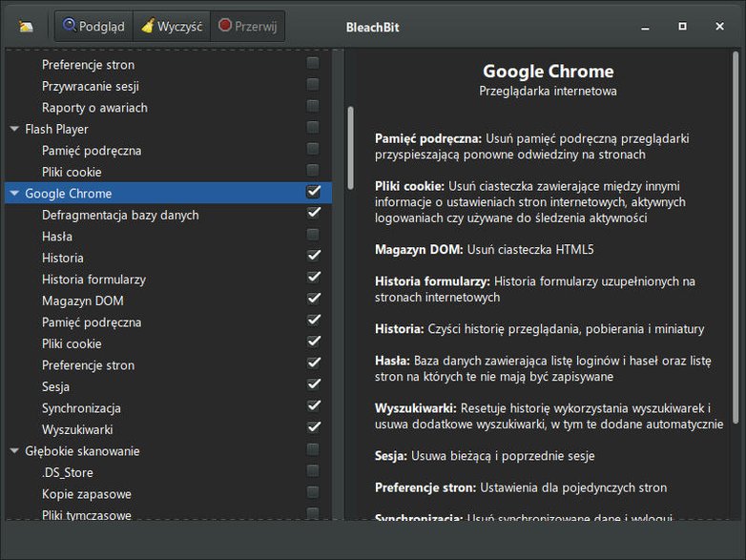746x560 pixels.
Task: Enable the .DS_Store checkbox
Action: [313, 470]
